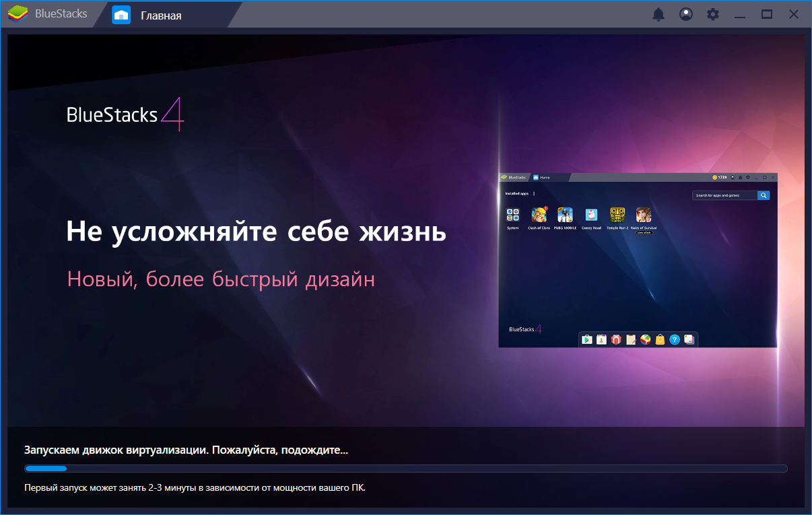Click the blue search magnifier button
Image resolution: width=812 pixels, height=515 pixels.
(x=763, y=195)
